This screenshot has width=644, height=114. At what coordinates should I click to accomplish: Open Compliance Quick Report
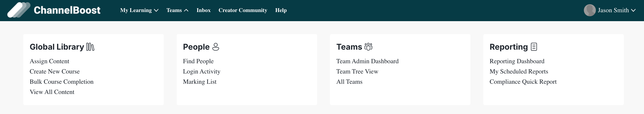[523, 82]
